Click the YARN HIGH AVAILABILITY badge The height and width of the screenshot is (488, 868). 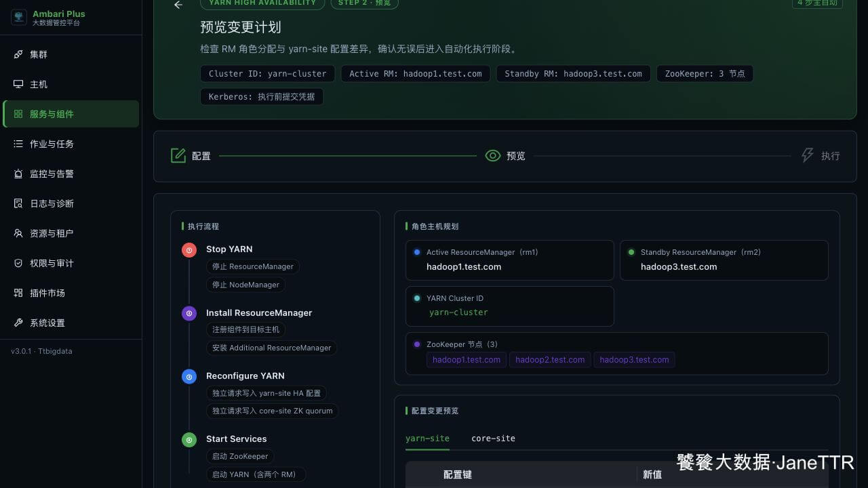(262, 3)
